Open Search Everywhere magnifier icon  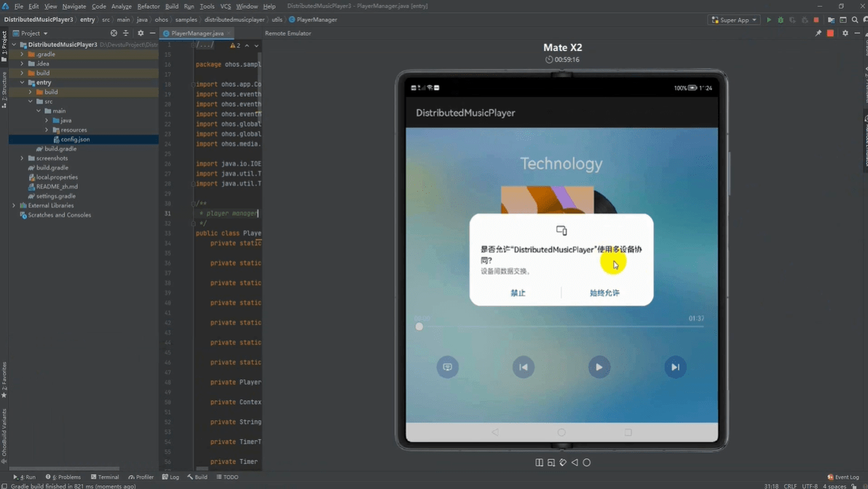coord(855,20)
